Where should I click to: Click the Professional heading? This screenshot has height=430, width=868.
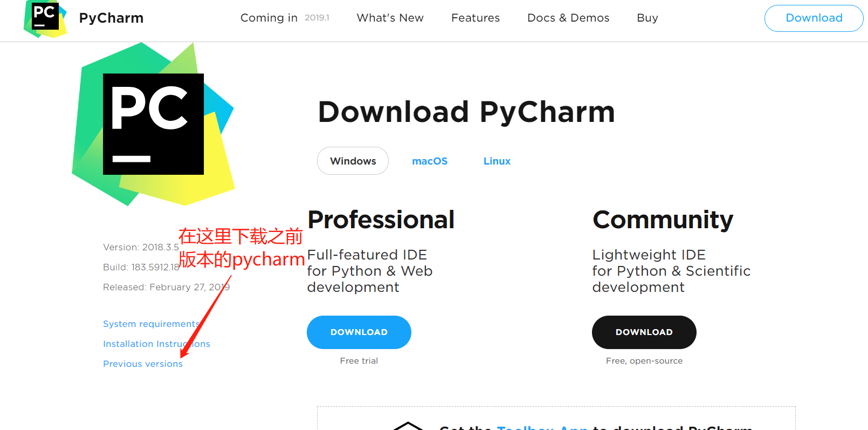pos(381,220)
